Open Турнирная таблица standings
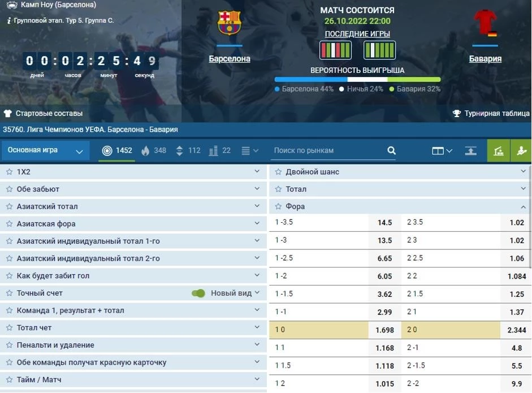This screenshot has height=393, width=532. [x=491, y=113]
